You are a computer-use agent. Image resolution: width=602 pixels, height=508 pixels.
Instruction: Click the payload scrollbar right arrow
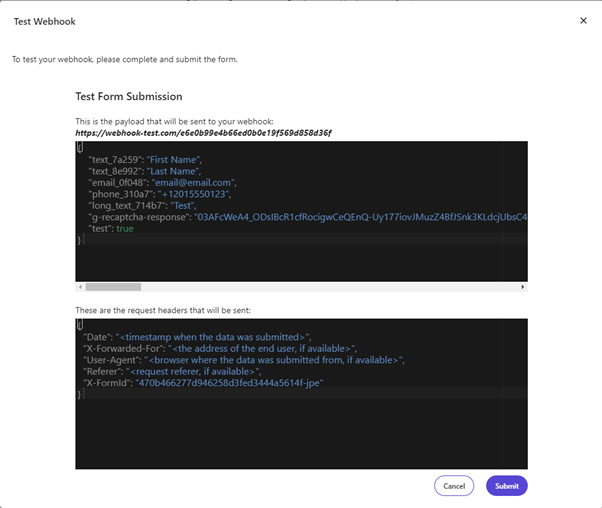tap(523, 287)
